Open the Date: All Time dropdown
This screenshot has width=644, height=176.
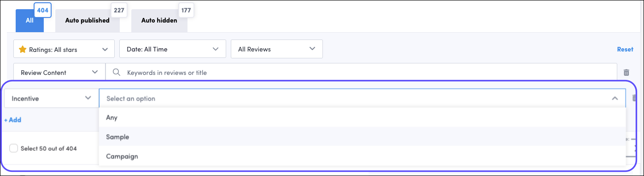click(173, 49)
